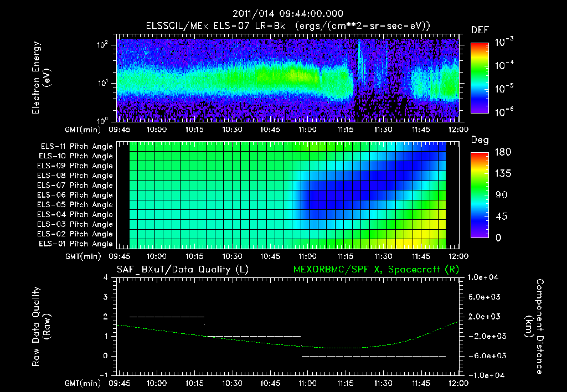
Task: Select GMT(min) label under the spectrogram
Action: pyautogui.click(x=83, y=130)
